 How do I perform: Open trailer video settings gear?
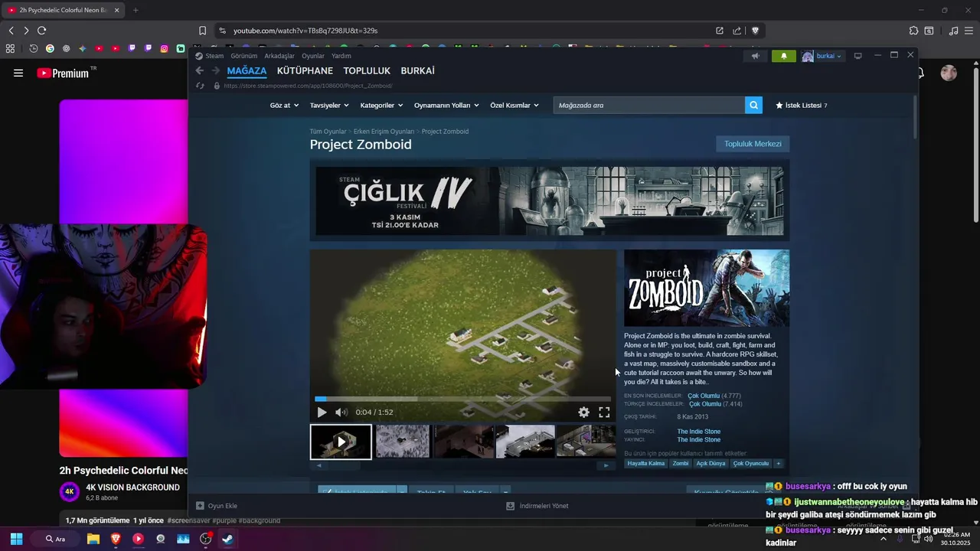point(584,412)
